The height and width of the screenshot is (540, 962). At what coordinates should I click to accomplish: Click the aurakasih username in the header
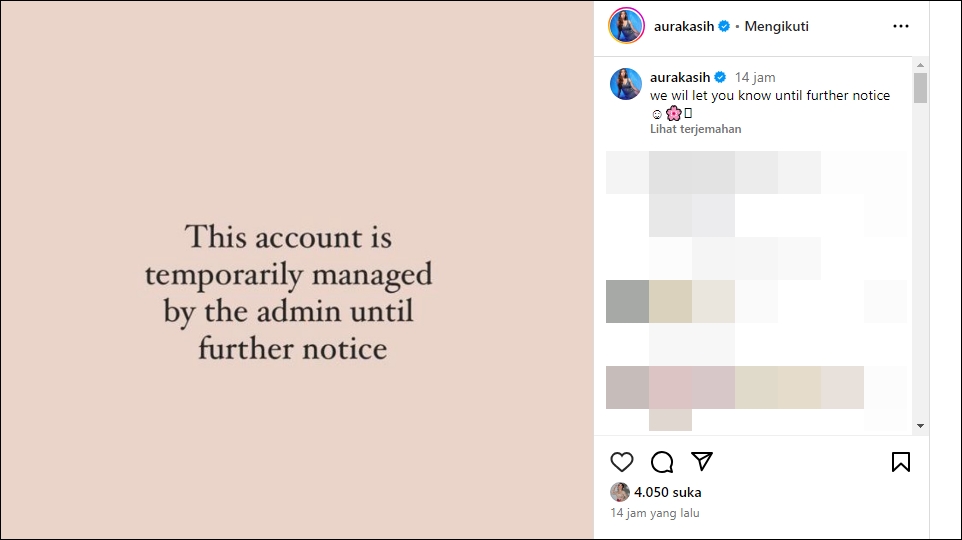(x=684, y=26)
